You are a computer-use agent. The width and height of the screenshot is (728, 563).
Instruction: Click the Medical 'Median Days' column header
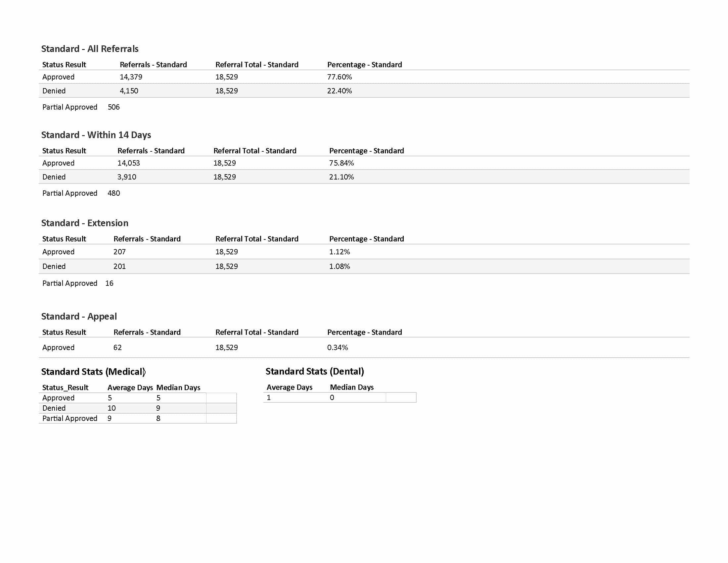click(178, 387)
